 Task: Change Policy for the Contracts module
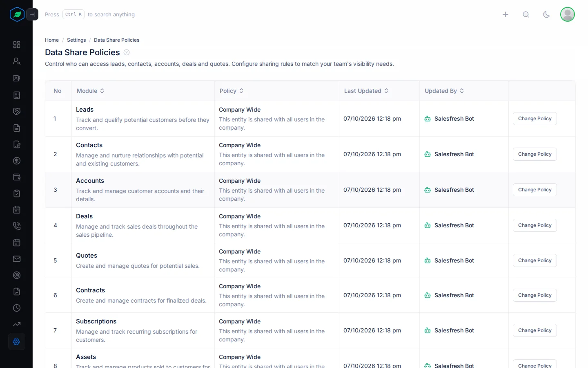point(535,295)
